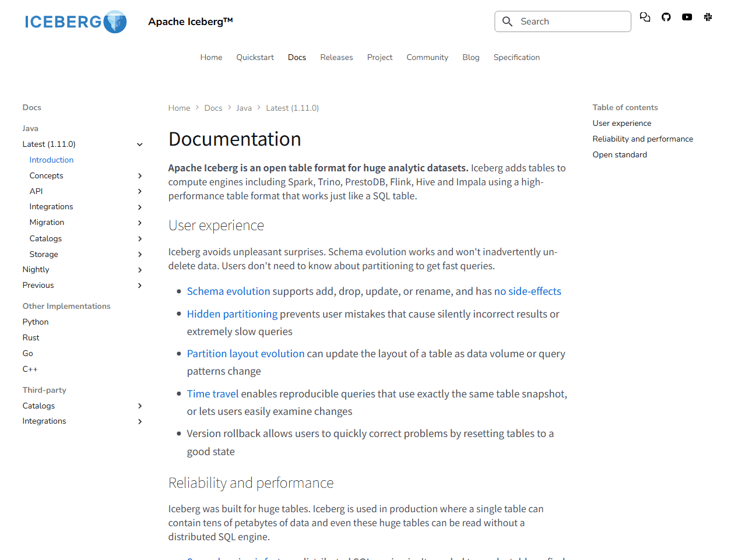This screenshot has width=738, height=560.
Task: Collapse the Latest (1.11.0) section chevron
Action: point(140,145)
